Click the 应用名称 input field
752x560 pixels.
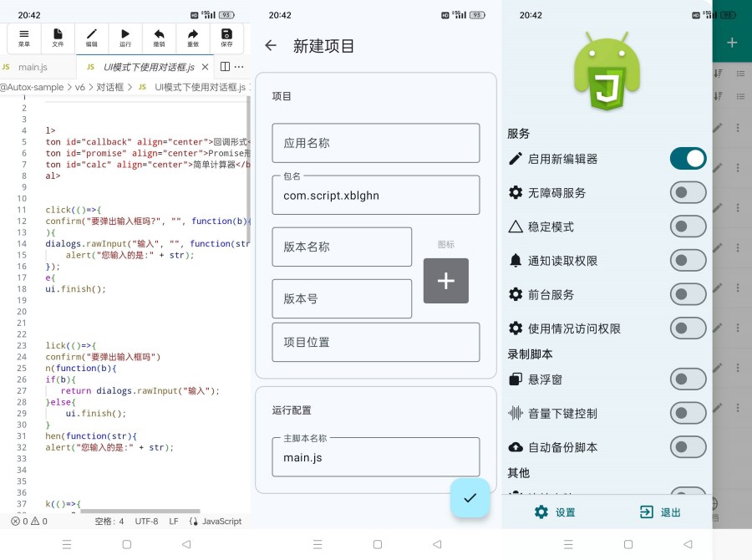(375, 143)
